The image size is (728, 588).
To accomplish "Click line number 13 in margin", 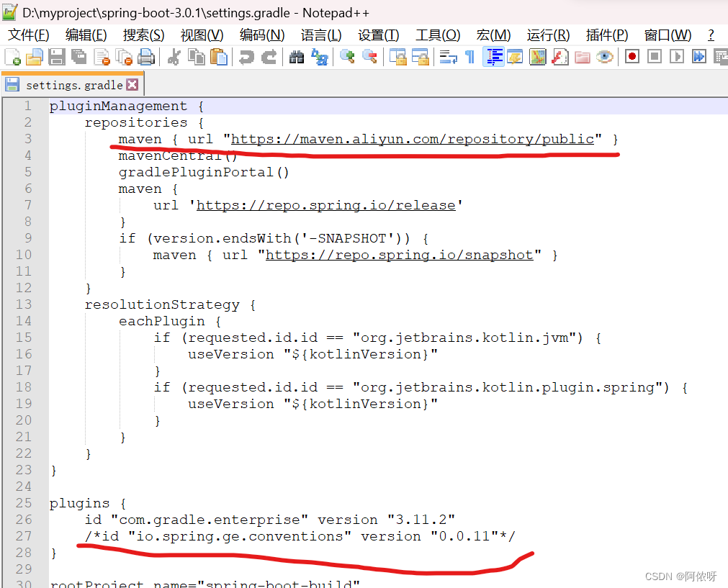I will coord(24,304).
